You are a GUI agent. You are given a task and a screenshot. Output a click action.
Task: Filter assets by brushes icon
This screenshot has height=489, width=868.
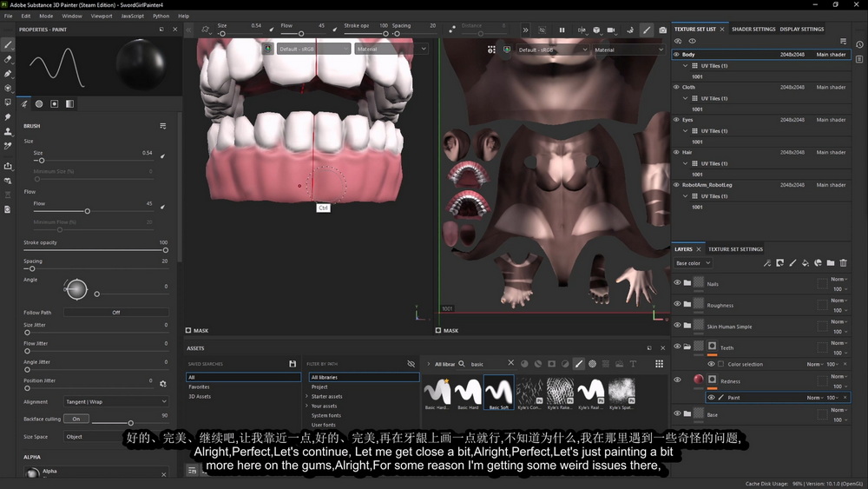[x=578, y=364]
